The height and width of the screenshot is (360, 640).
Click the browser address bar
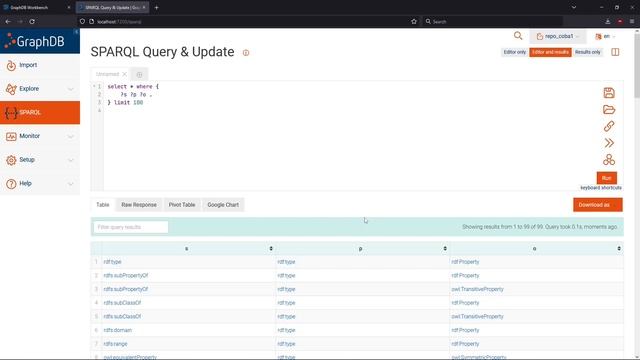[x=249, y=21]
